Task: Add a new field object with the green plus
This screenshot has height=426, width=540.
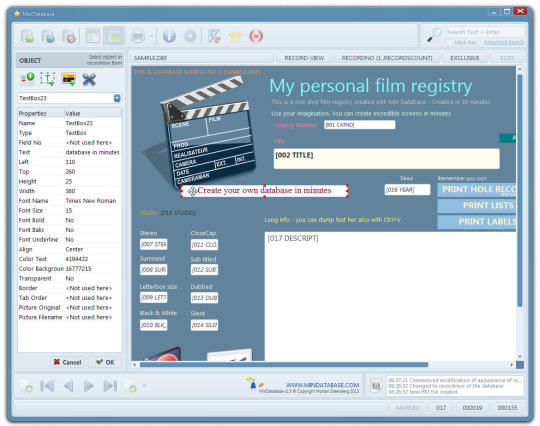Action: coord(27,79)
